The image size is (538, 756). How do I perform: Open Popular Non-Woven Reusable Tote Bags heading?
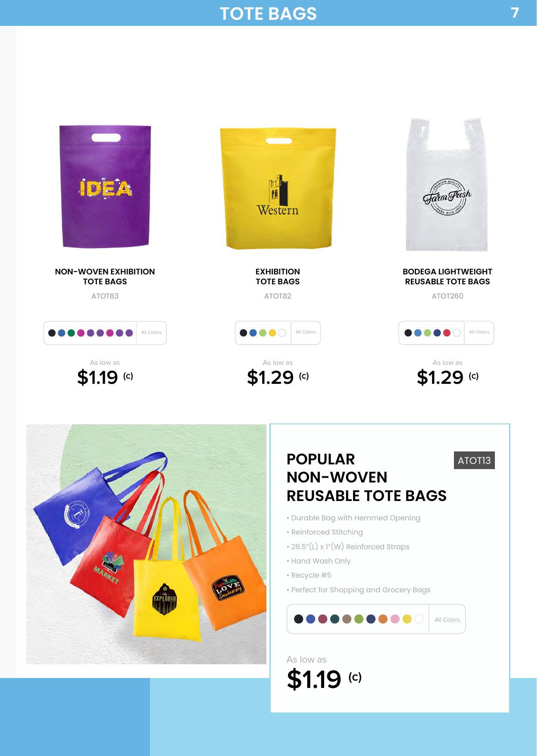coord(366,477)
